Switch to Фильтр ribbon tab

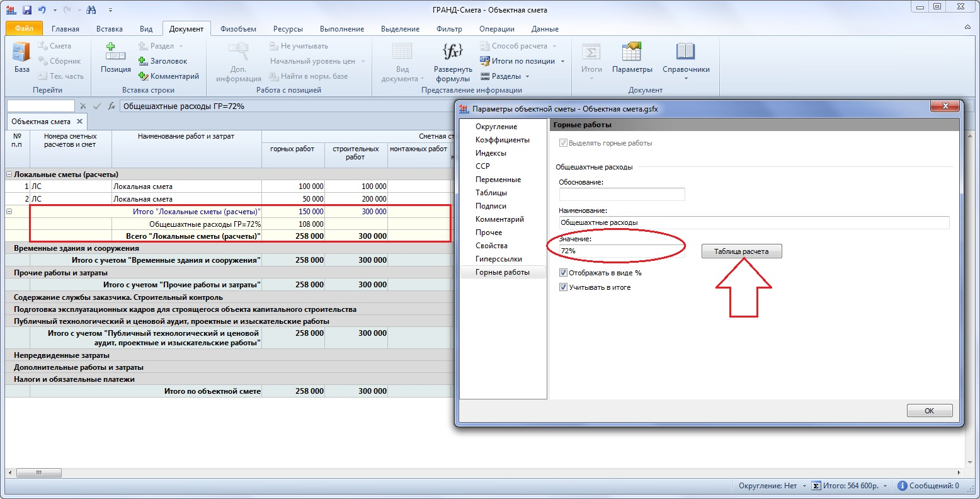pyautogui.click(x=449, y=29)
